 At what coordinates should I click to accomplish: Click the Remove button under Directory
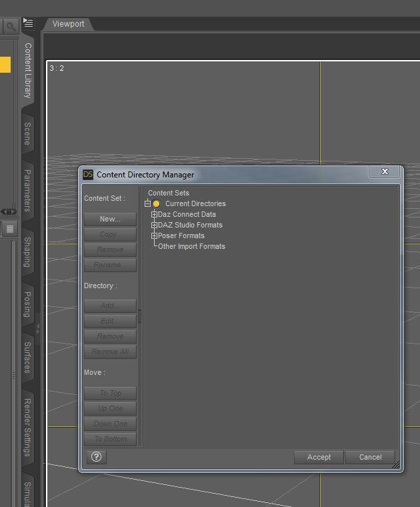[x=110, y=336]
